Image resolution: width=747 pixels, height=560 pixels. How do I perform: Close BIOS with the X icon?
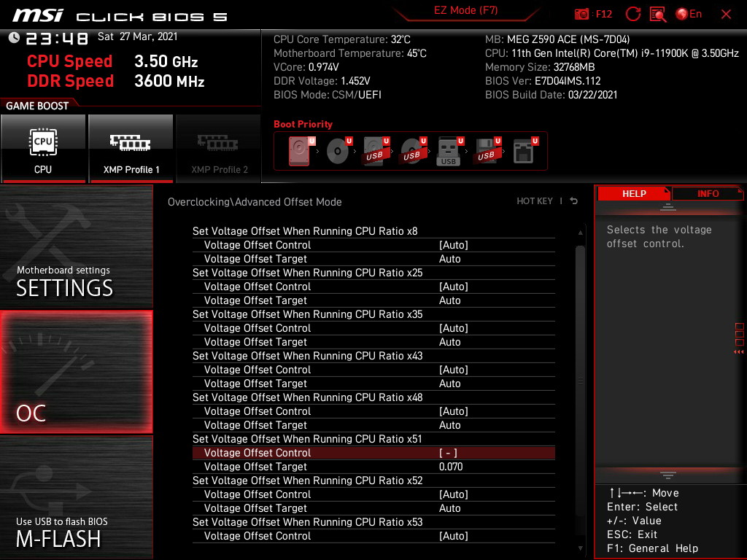click(x=726, y=15)
